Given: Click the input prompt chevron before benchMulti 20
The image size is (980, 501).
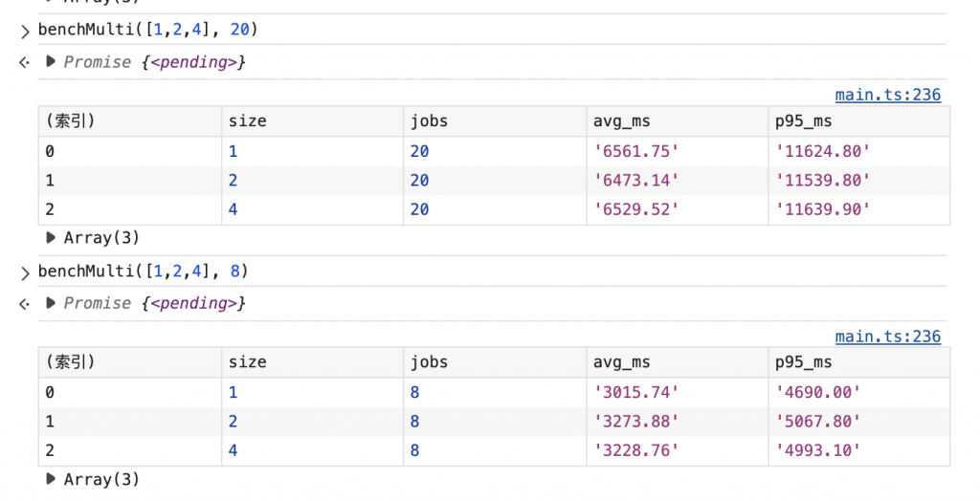Looking at the screenshot, I should tap(25, 32).
